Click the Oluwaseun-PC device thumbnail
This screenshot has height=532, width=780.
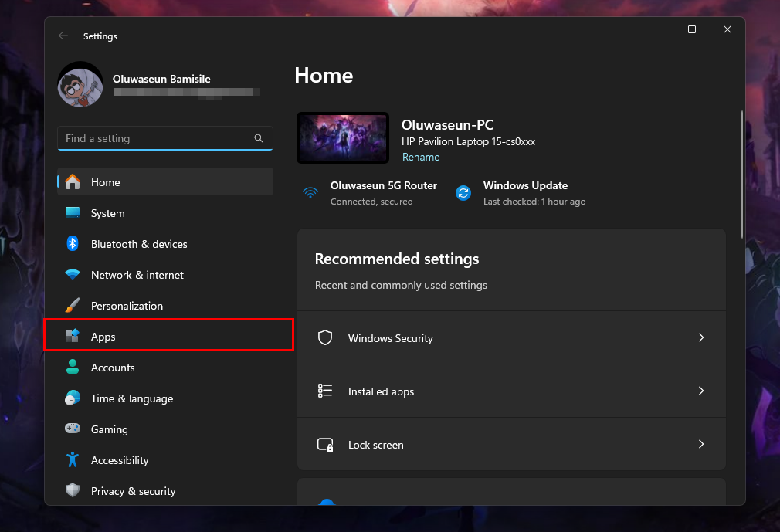click(342, 137)
